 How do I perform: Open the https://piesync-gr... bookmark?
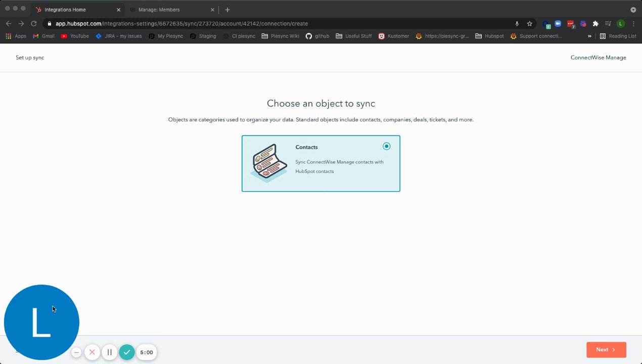[442, 36]
